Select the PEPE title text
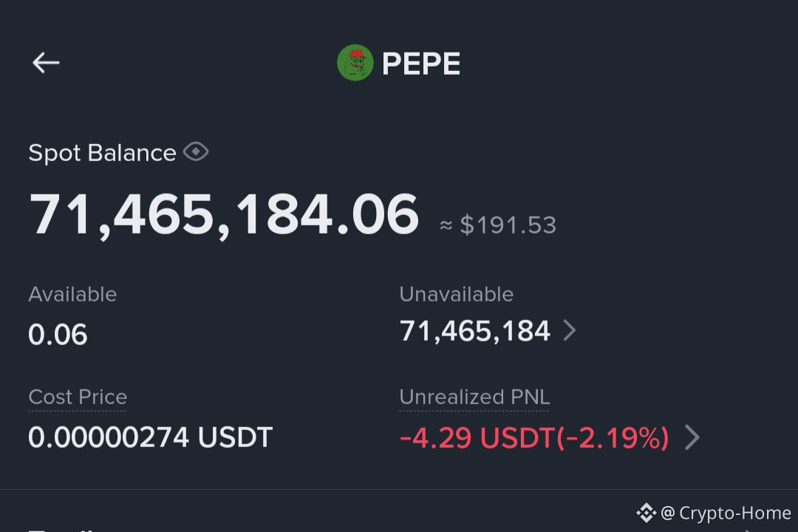This screenshot has height=532, width=798. coord(421,64)
